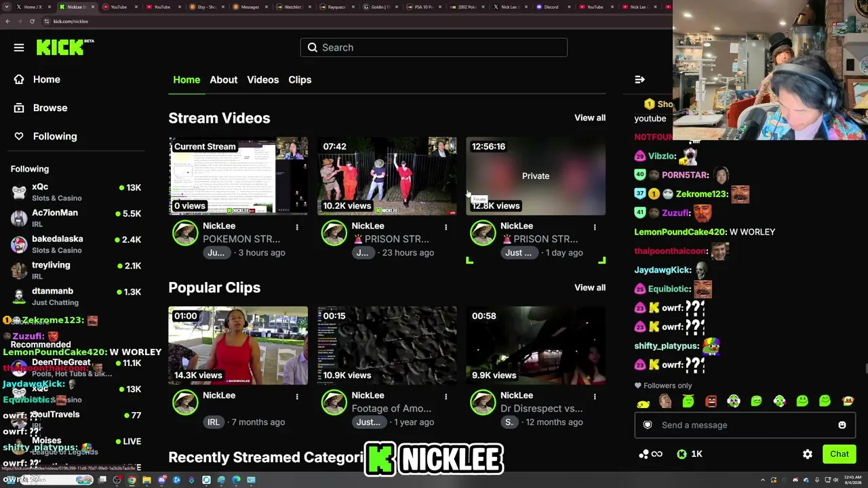Click the search magnifier icon
Screen dimensions: 868x488
coord(312,47)
